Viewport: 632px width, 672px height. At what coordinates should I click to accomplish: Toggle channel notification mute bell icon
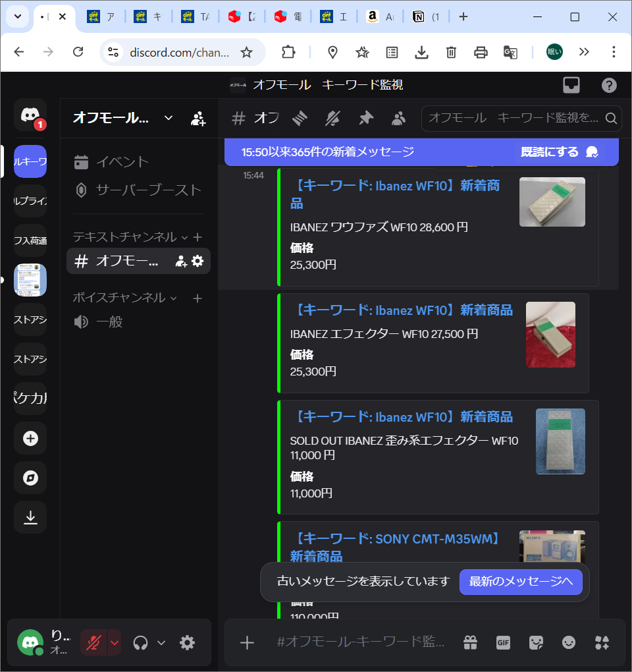pos(332,119)
